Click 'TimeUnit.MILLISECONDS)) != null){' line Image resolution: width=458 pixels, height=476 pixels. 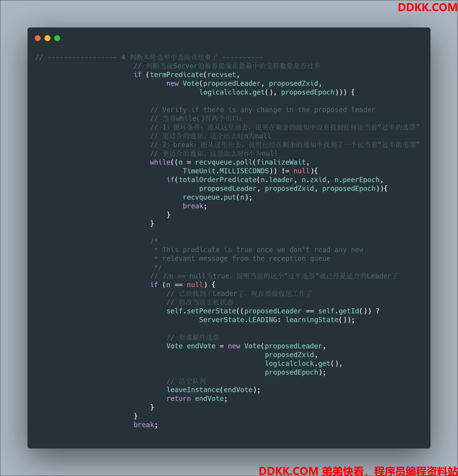click(250, 171)
